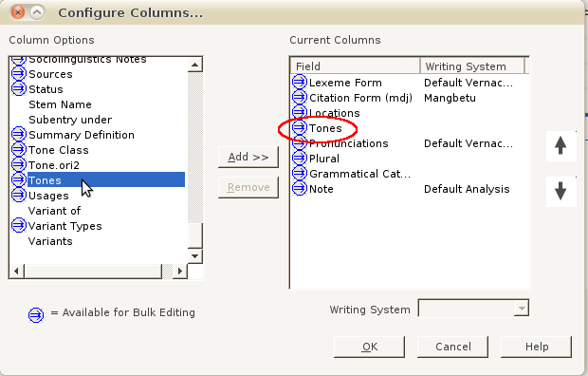Click the icon next to Plural column
Viewport: 588px width, 376px height.
pyautogui.click(x=300, y=158)
